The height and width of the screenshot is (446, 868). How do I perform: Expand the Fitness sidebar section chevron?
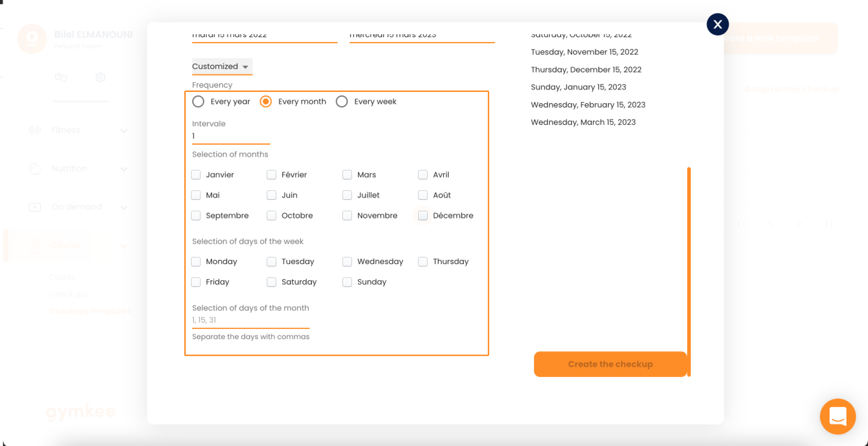(x=124, y=131)
